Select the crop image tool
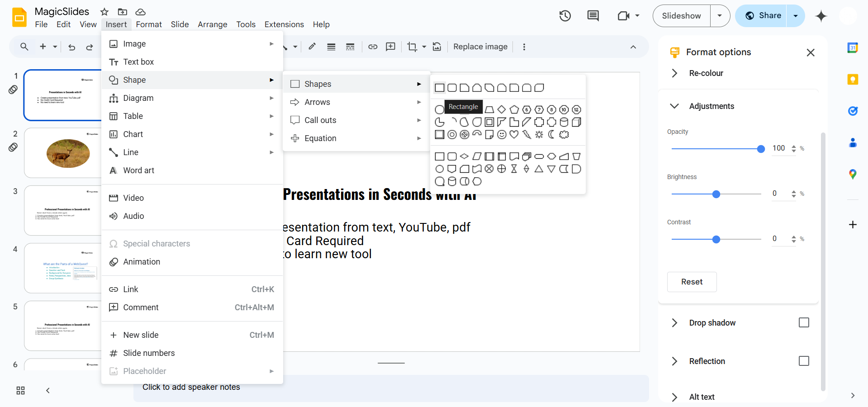This screenshot has width=868, height=407. (412, 47)
